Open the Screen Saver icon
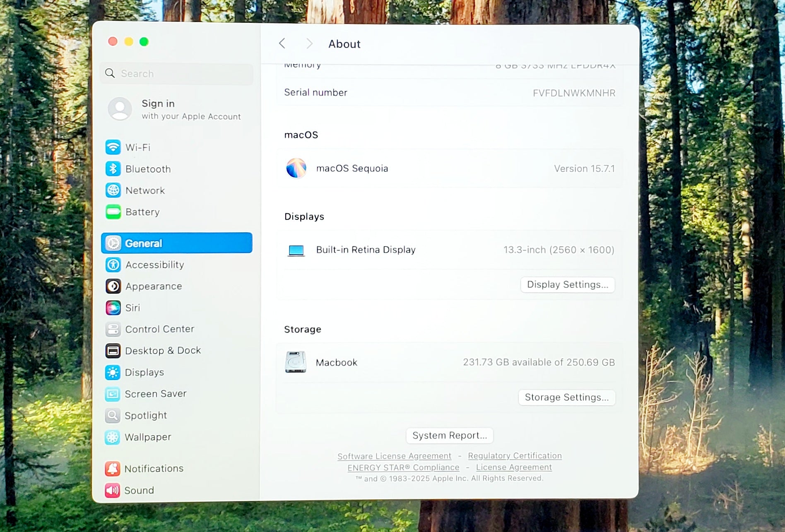This screenshot has height=532, width=785. point(113,394)
